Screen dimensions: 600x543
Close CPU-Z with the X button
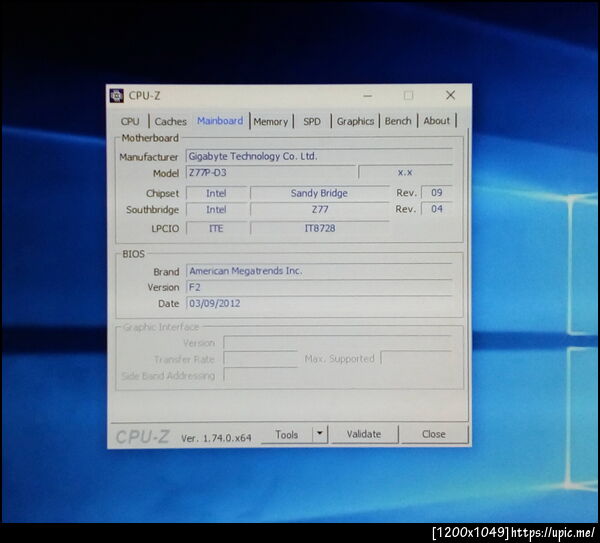coord(451,95)
